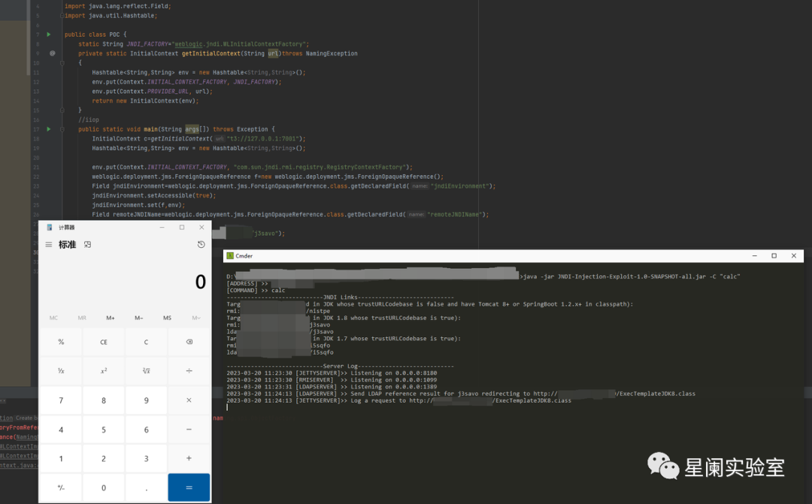Close the Cmder terminal window
This screenshot has height=504, width=812.
click(794, 255)
